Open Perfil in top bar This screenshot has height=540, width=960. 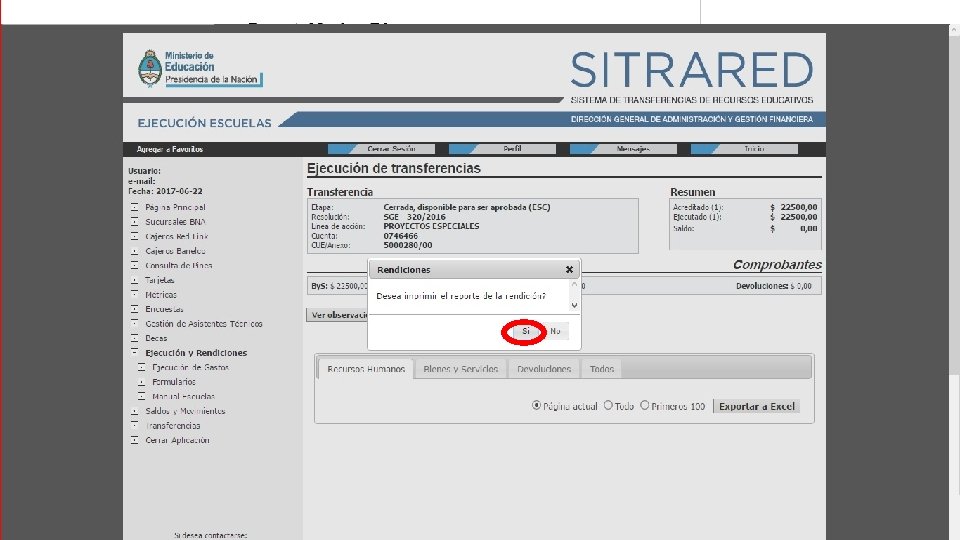pos(502,149)
